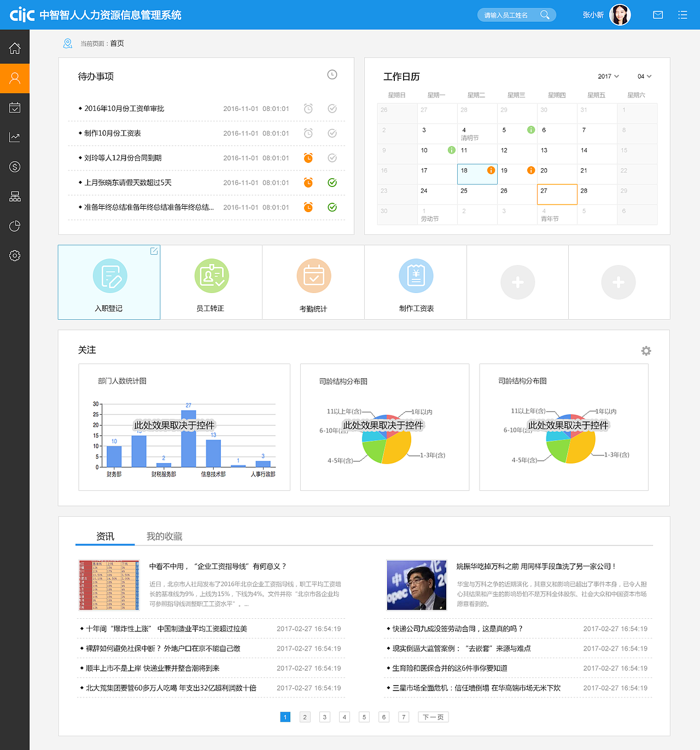Open the settings gear in the sidebar
Screen dimensions: 700x750
14,255
